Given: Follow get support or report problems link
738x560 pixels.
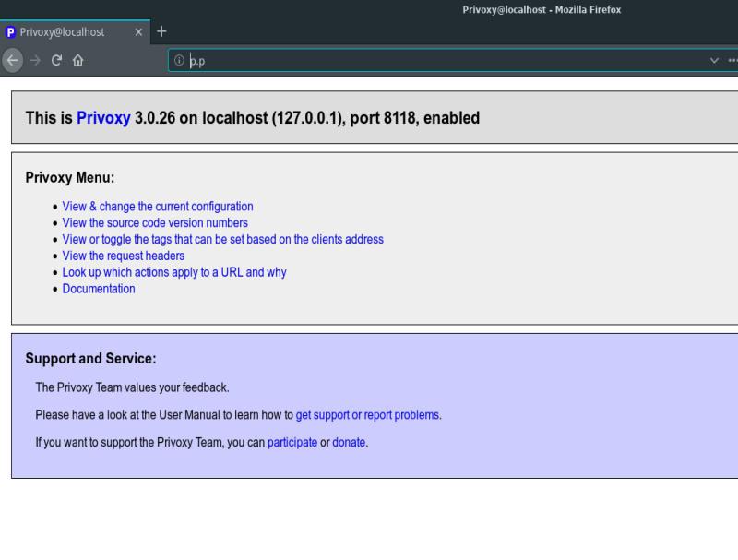Looking at the screenshot, I should (367, 414).
